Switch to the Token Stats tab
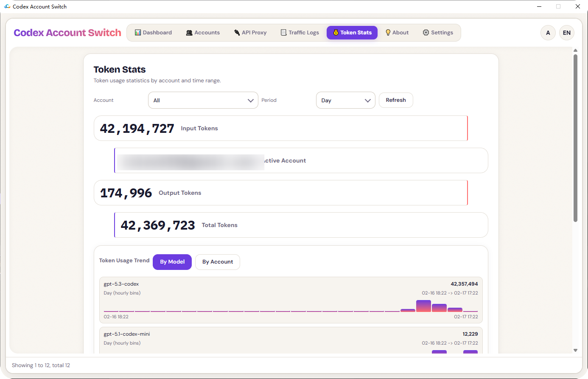This screenshot has height=379, width=588. coord(352,32)
